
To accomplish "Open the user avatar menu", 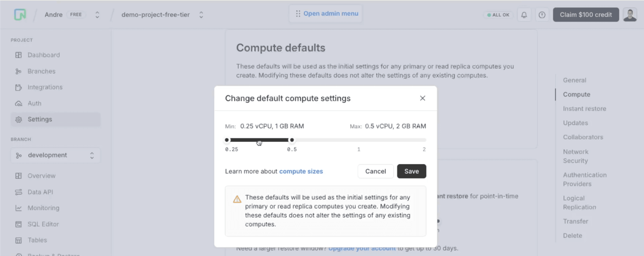I will (630, 15).
